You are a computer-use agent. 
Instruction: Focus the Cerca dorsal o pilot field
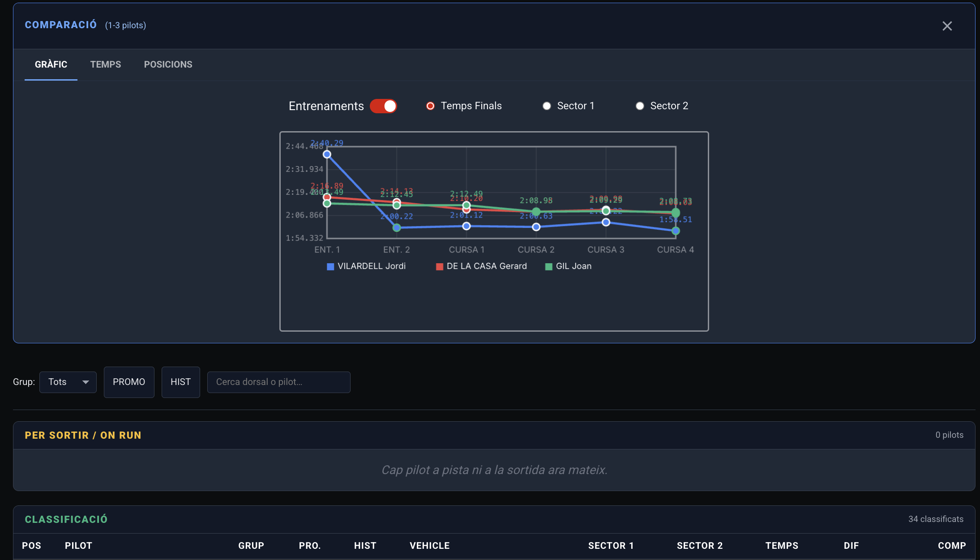pyautogui.click(x=279, y=382)
